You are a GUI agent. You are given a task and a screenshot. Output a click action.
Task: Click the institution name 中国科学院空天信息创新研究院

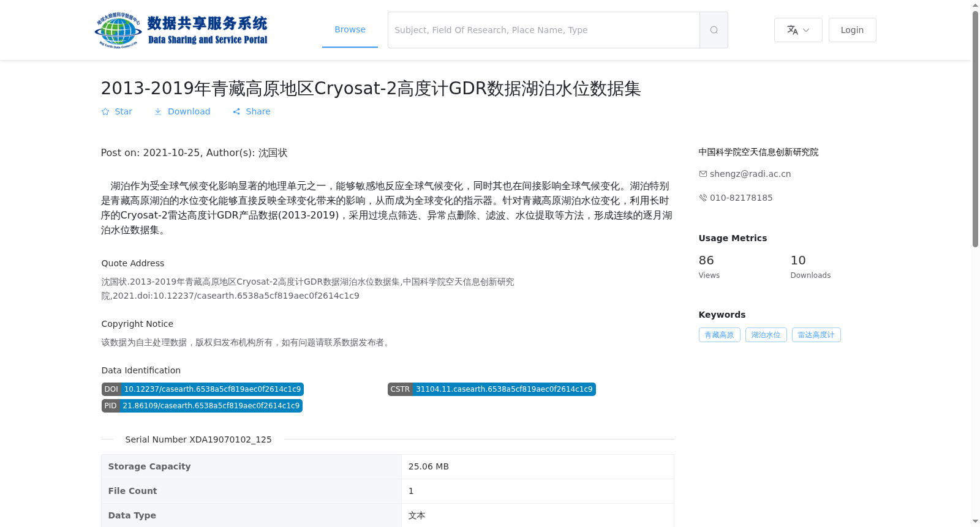(x=758, y=152)
